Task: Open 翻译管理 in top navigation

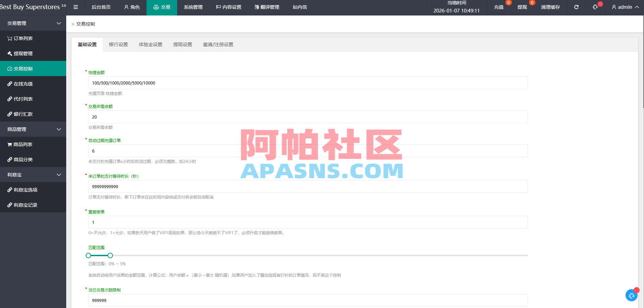Action: [267, 7]
